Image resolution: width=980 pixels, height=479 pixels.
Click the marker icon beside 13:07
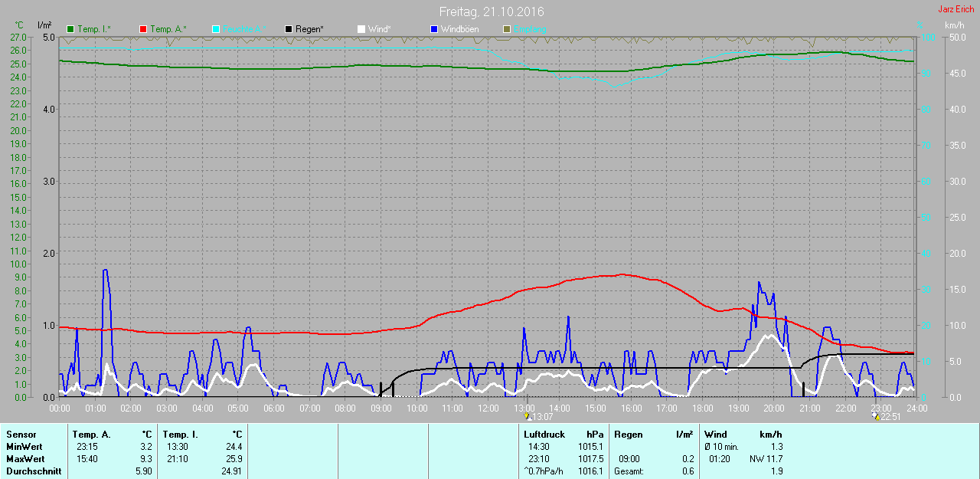point(528,417)
